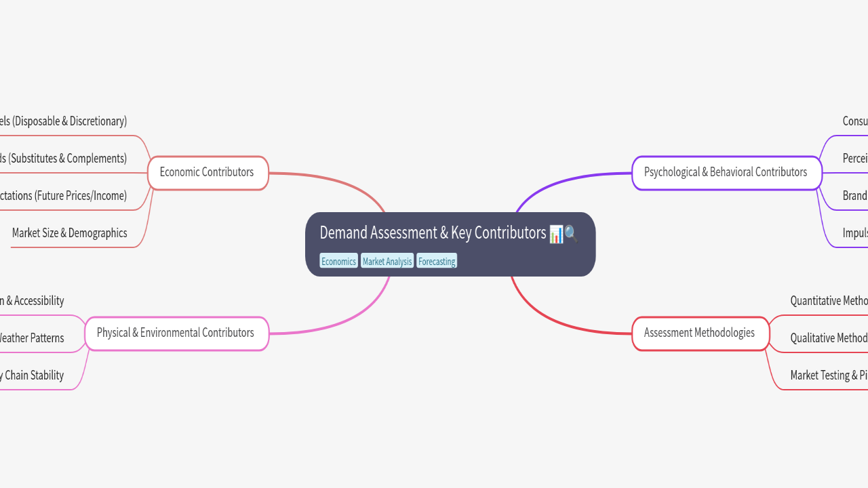Select the Quantitative methods leaf
The width and height of the screenshot is (868, 488).
pos(829,301)
